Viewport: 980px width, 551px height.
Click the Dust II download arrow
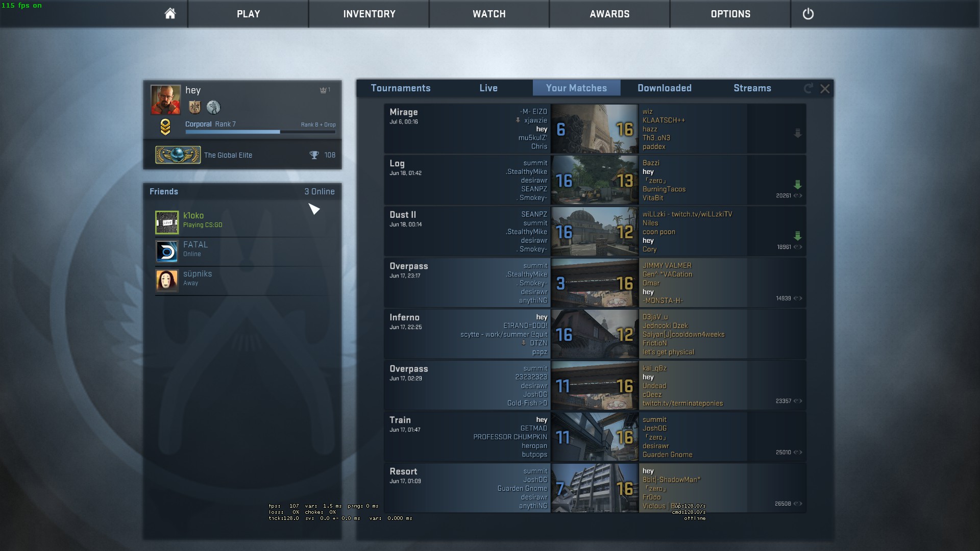[798, 236]
